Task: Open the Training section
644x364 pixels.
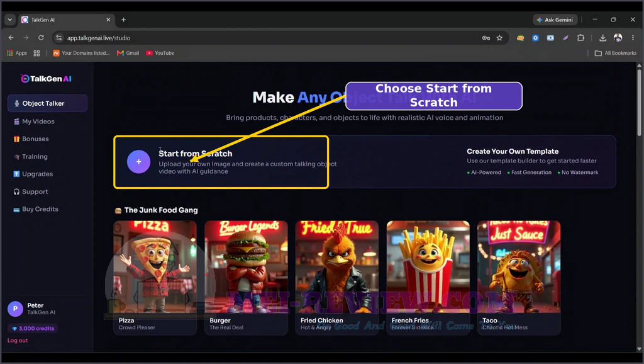Action: tap(30, 157)
